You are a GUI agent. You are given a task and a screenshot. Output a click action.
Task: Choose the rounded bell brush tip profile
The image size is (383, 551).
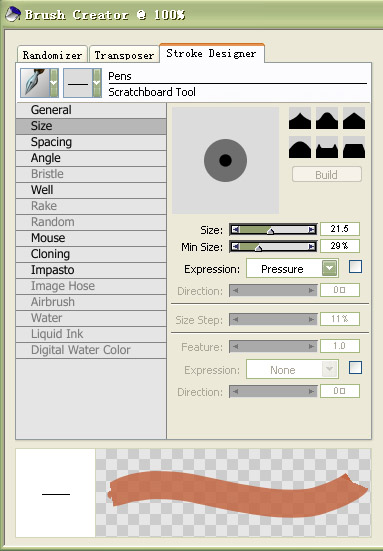click(x=327, y=118)
